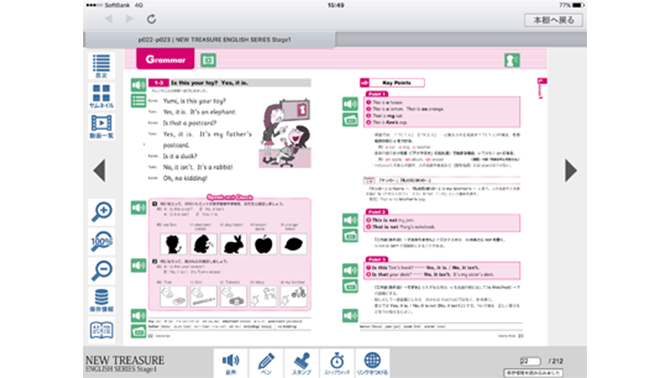The image size is (670, 378).
Task: Open green video icon next to Grammar
Action: [209, 60]
